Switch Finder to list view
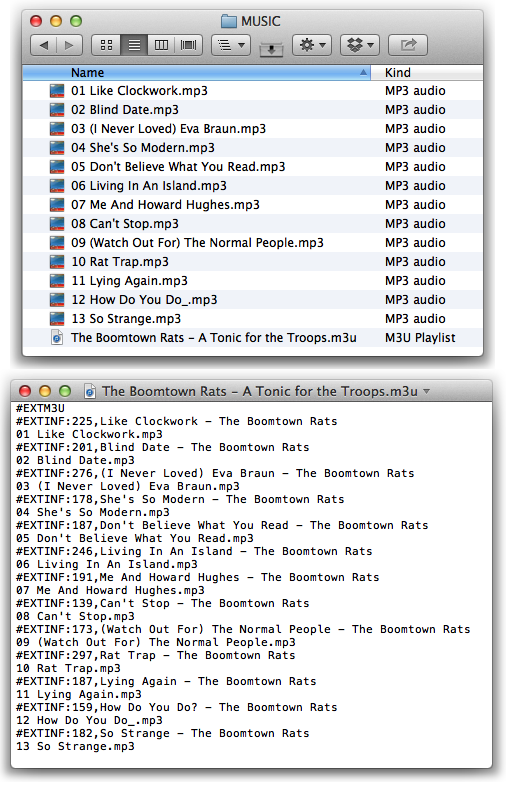The image size is (507, 786). [x=134, y=45]
